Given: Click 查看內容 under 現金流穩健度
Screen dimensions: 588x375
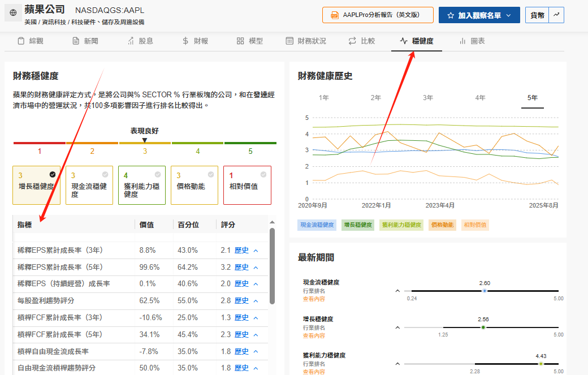Looking at the screenshot, I should (314, 299).
